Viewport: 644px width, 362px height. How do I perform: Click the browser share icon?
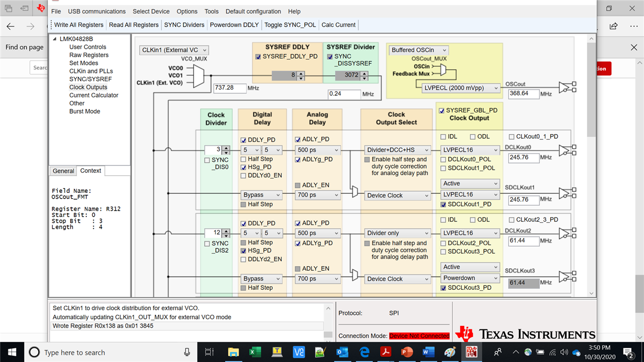coord(614,26)
